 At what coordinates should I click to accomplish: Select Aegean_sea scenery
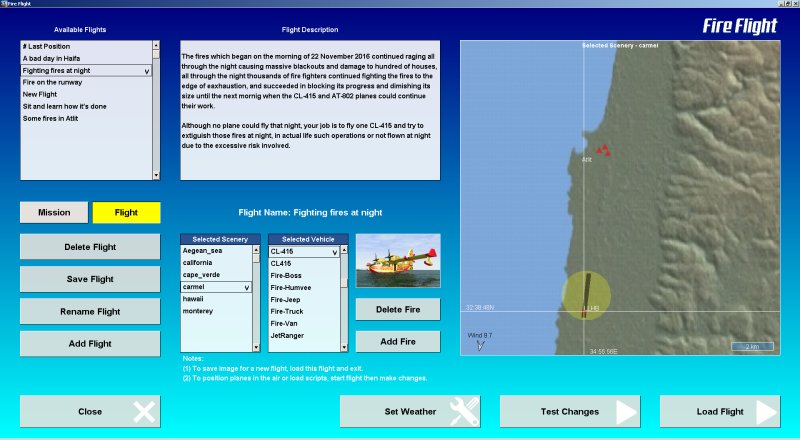216,251
